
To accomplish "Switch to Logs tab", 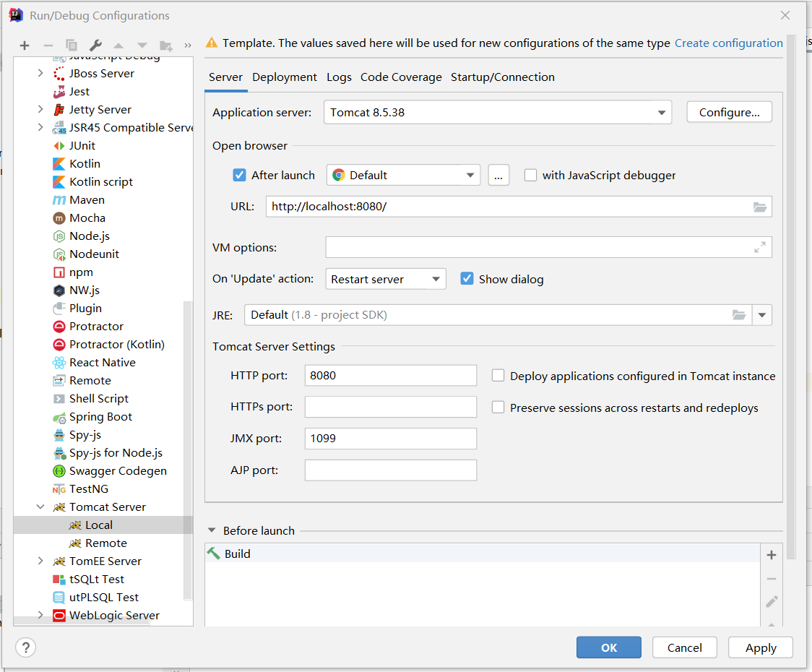I will (340, 77).
